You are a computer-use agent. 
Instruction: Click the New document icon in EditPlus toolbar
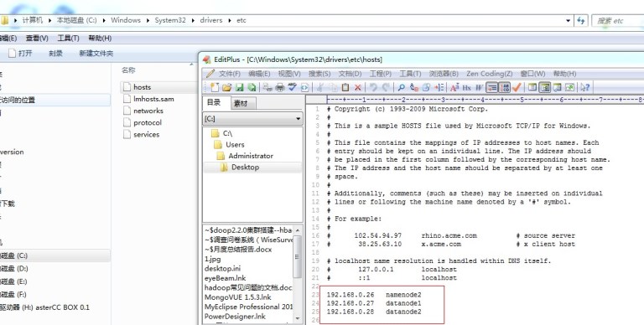(x=215, y=87)
